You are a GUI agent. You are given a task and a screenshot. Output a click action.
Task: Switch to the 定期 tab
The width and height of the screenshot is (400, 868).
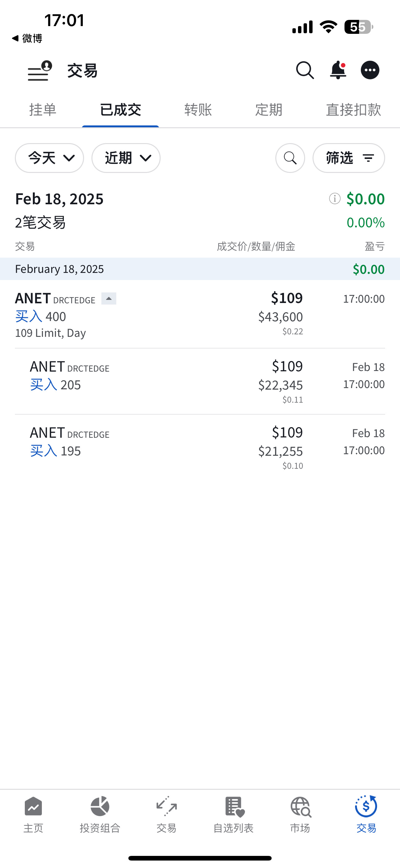(269, 110)
